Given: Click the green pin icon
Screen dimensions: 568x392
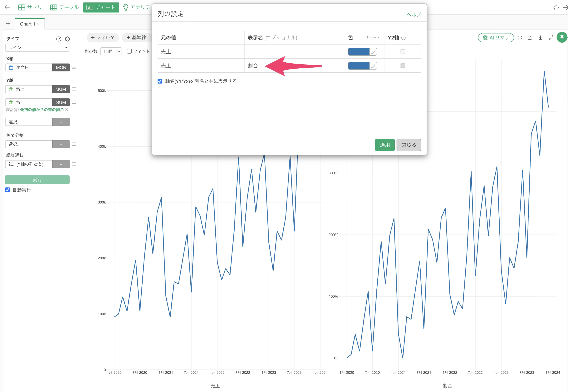Looking at the screenshot, I should pyautogui.click(x=562, y=37).
